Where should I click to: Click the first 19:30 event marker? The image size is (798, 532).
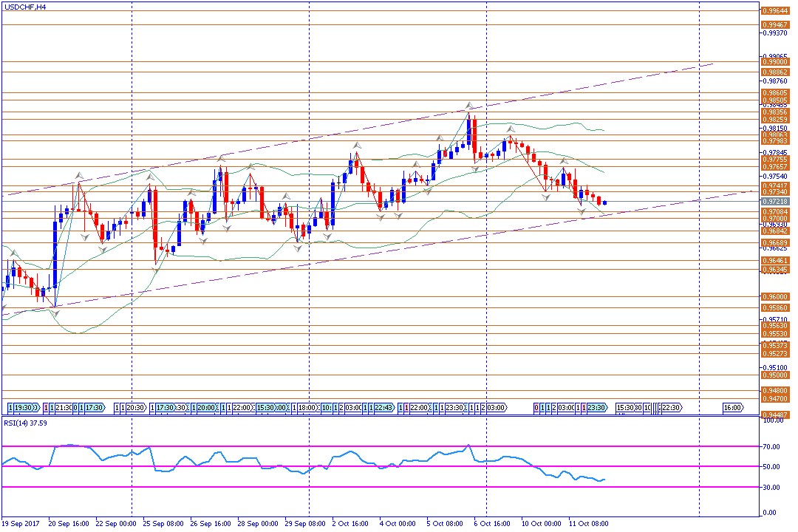tap(23, 407)
